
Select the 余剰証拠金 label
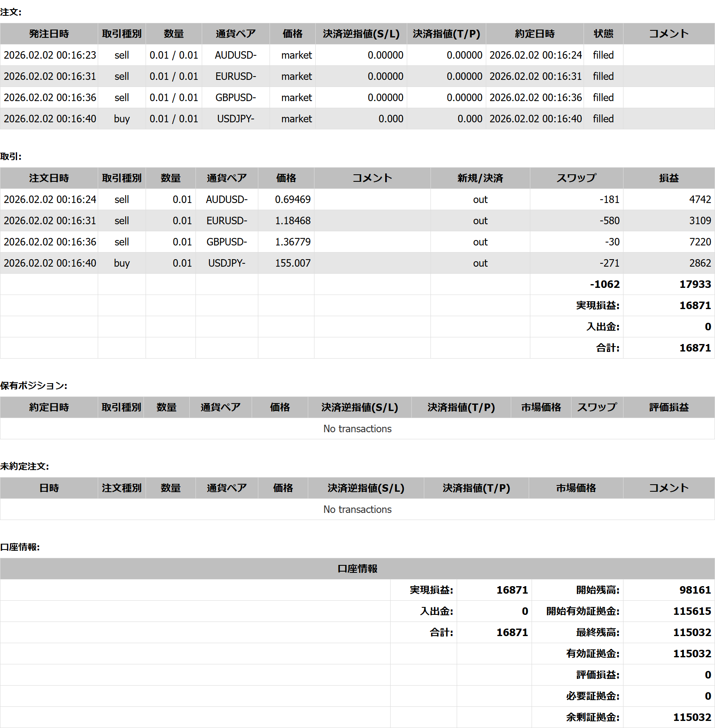click(x=592, y=717)
